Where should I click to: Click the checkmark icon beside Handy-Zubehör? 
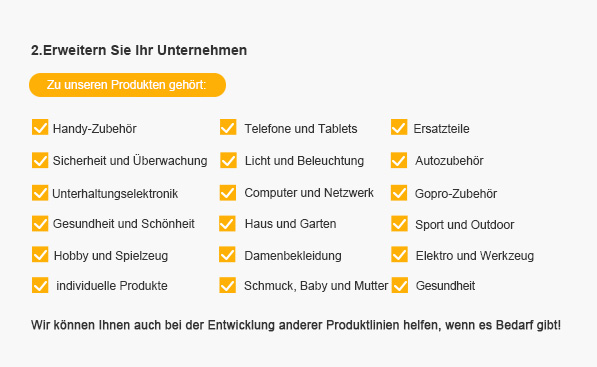click(x=40, y=127)
